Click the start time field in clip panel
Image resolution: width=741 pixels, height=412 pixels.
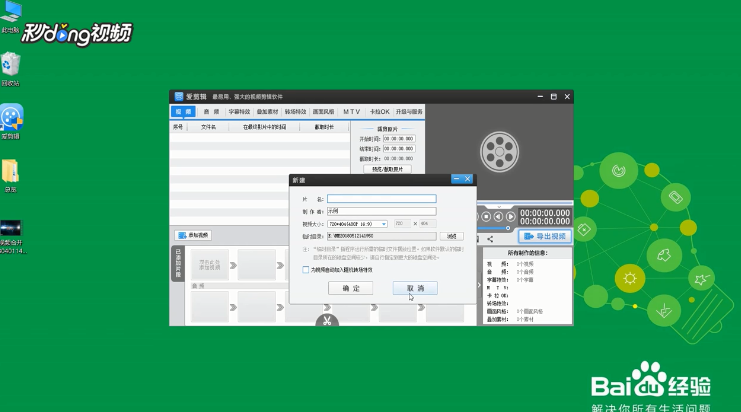(x=399, y=138)
